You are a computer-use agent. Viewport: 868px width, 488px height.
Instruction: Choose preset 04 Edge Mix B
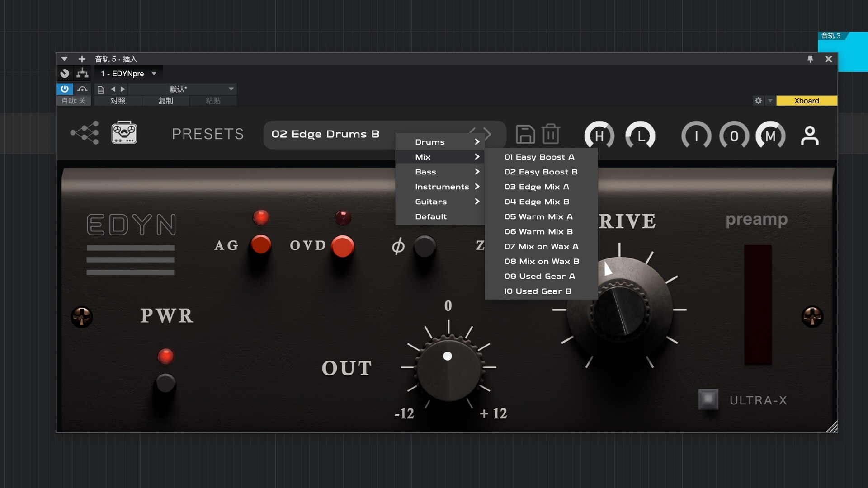tap(541, 202)
